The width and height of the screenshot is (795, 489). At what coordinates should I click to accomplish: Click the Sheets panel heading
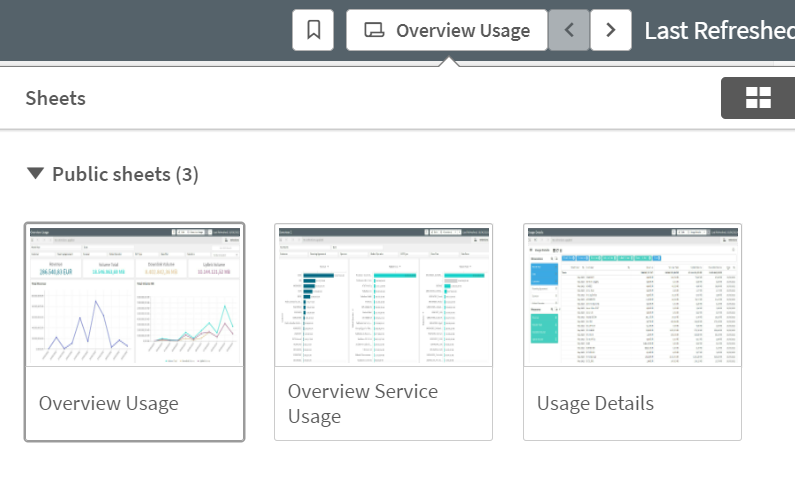pos(55,98)
